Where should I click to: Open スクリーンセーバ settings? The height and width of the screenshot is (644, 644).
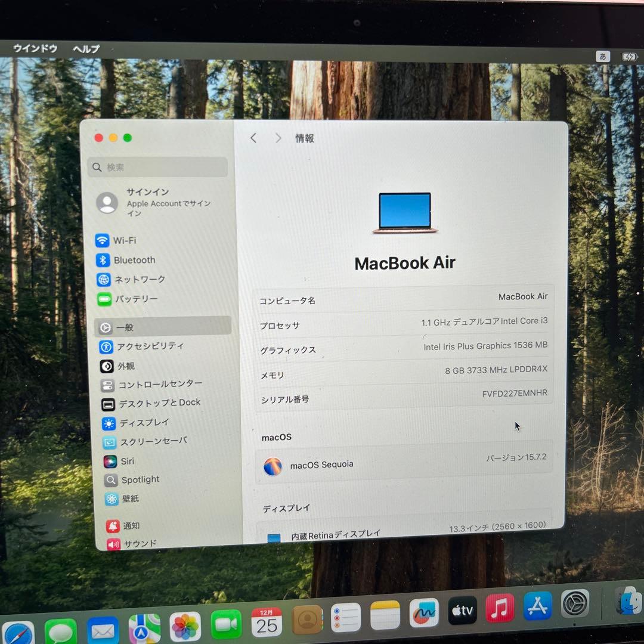pyautogui.click(x=145, y=442)
